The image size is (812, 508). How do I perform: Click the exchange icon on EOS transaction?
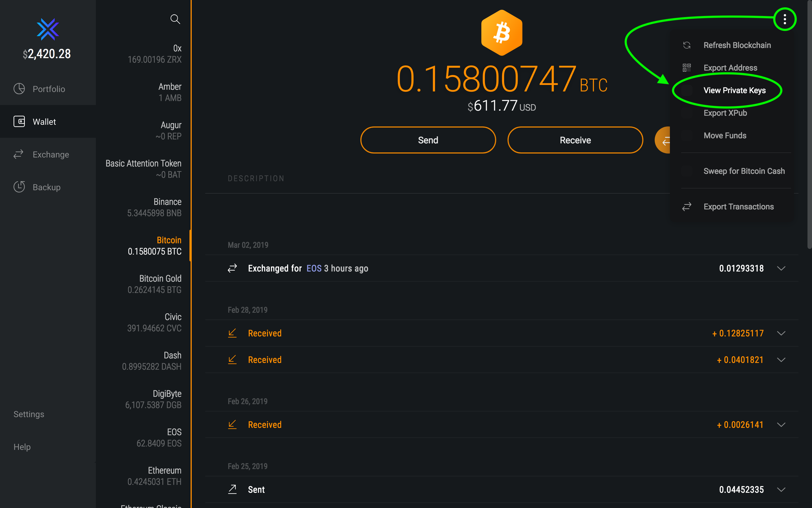click(x=232, y=268)
